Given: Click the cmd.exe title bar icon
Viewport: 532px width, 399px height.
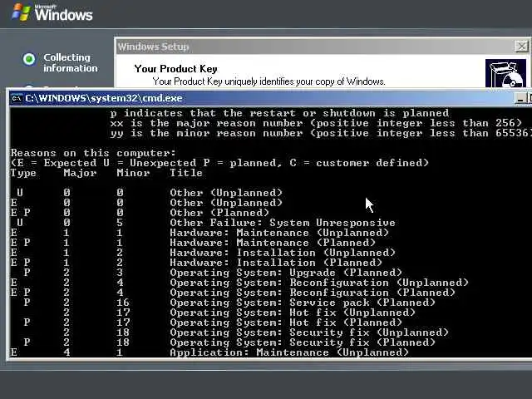Looking at the screenshot, I should (17, 98).
